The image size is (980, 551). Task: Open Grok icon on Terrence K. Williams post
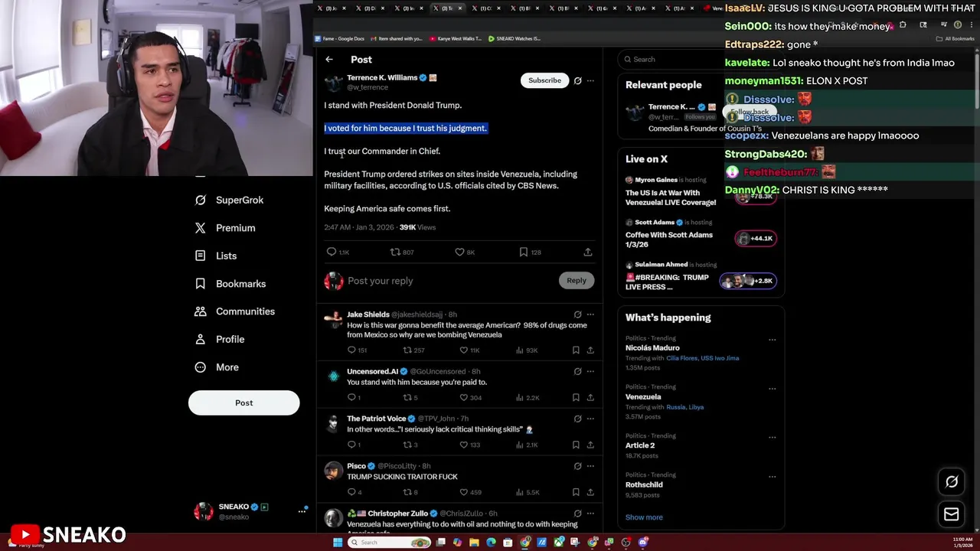pos(578,80)
